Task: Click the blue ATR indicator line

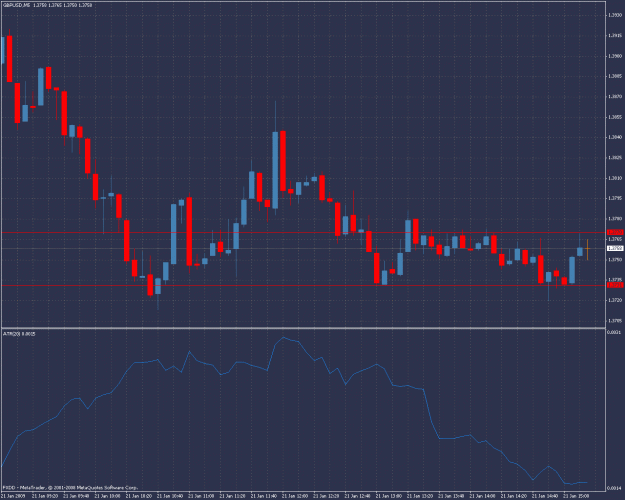Action: click(x=295, y=411)
